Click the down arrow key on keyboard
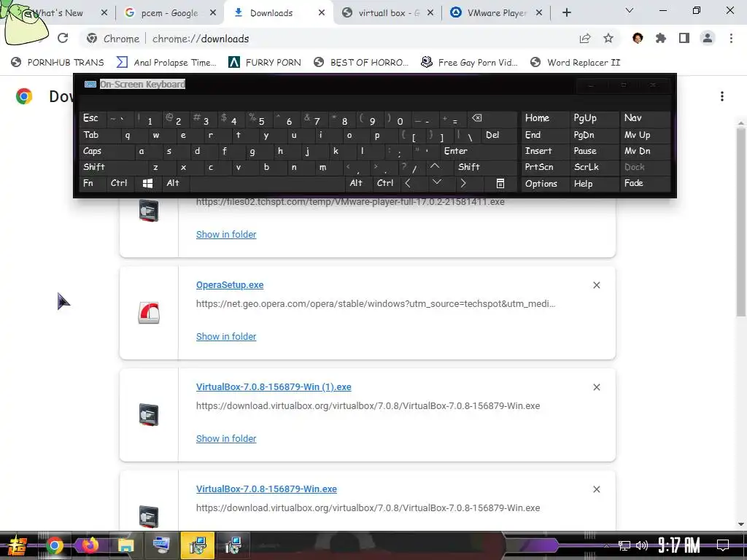Image resolution: width=747 pixels, height=560 pixels. tap(437, 182)
